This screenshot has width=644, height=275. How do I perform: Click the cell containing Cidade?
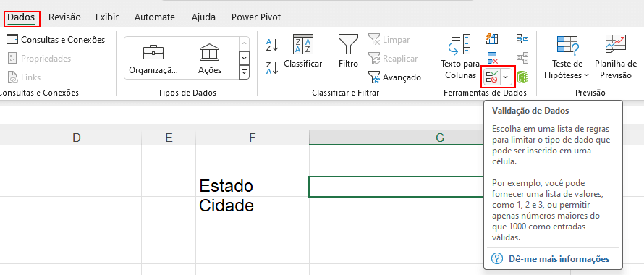pyautogui.click(x=253, y=206)
